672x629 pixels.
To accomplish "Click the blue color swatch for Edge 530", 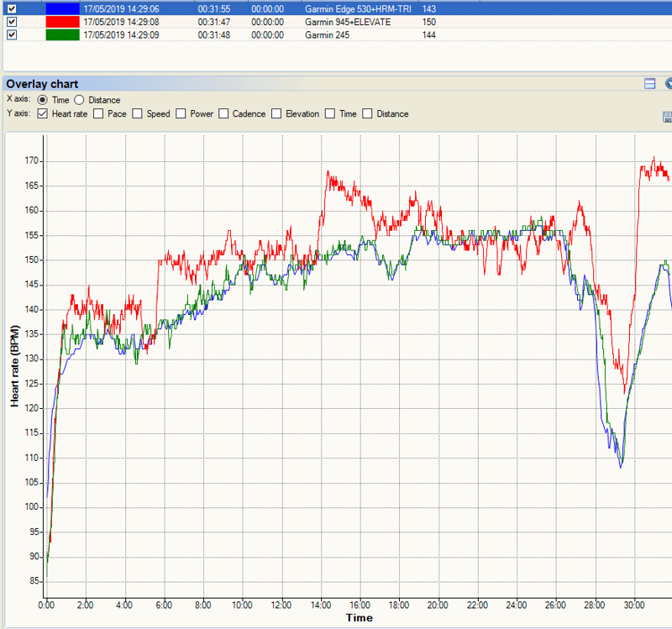I will (62, 8).
